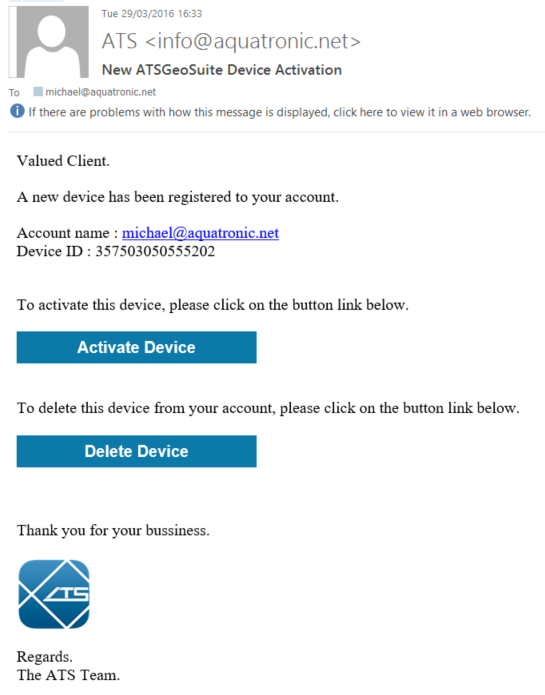Click the Device ID number 357503050555202
Image resolution: width=545 pixels, height=695 pixels.
coord(155,251)
